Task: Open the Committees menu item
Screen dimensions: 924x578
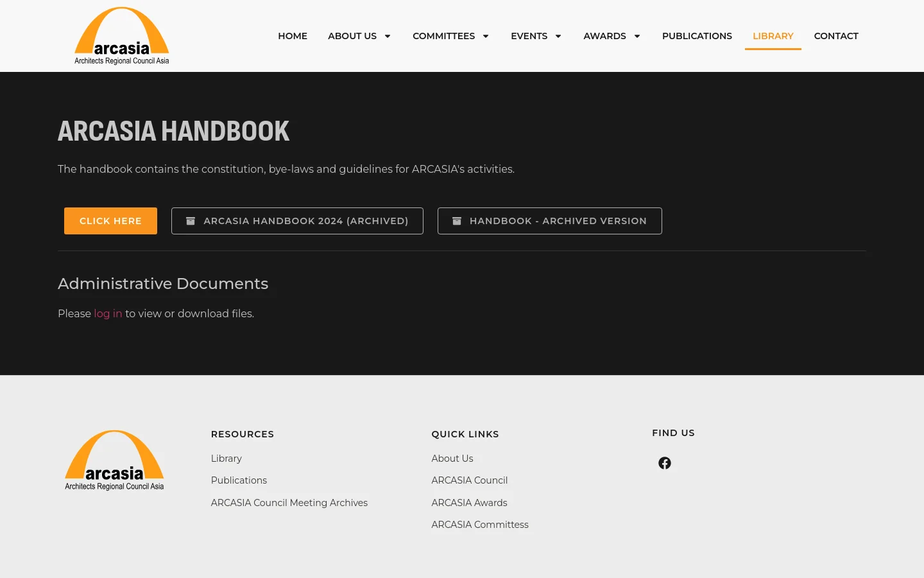Action: [x=444, y=36]
